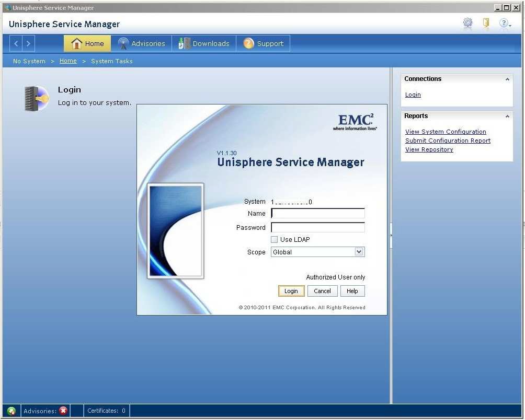525x420 pixels.
Task: Focus the Name input field
Action: 318,213
